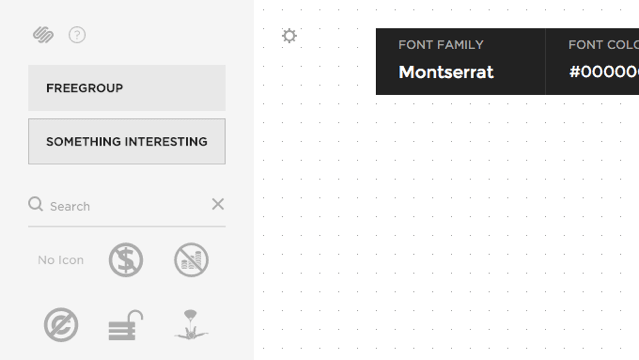
Task: Choose the crossed-out dollar sign icon
Action: [126, 260]
